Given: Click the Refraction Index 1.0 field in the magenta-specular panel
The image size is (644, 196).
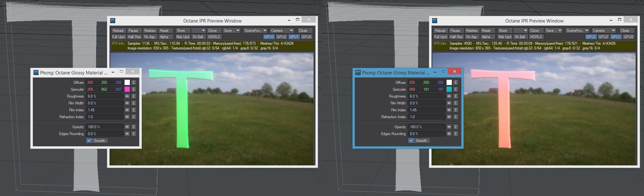Looking at the screenshot, I should click(x=105, y=117).
